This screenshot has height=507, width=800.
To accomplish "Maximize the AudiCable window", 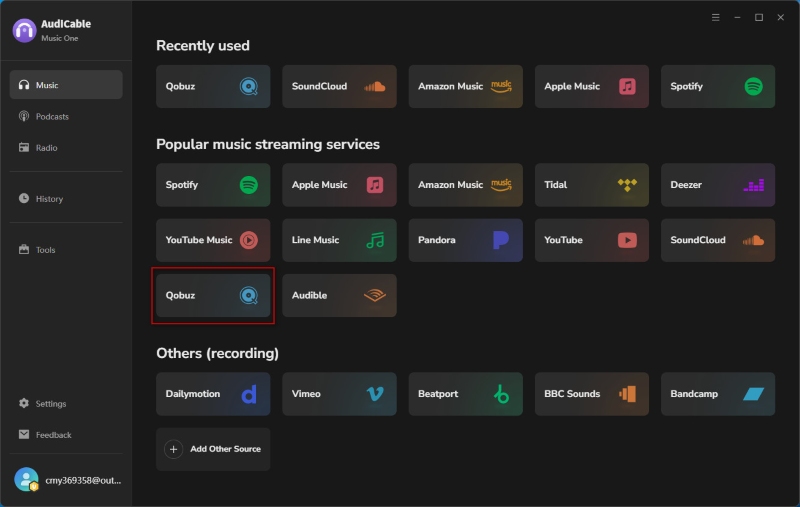I will (759, 17).
